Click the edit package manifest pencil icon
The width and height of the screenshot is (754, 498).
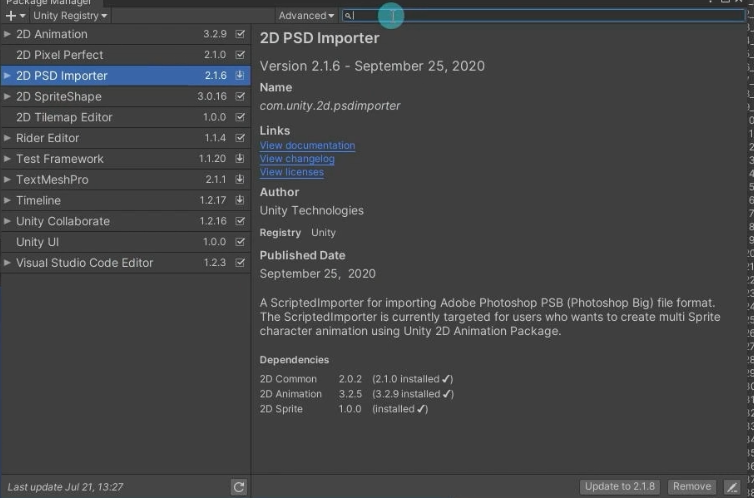(732, 487)
